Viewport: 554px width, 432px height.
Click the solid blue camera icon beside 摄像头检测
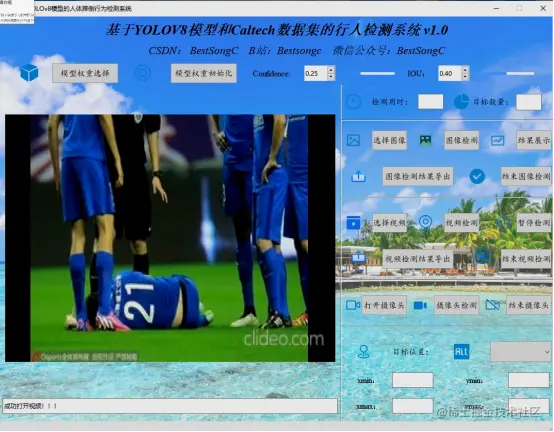click(420, 305)
